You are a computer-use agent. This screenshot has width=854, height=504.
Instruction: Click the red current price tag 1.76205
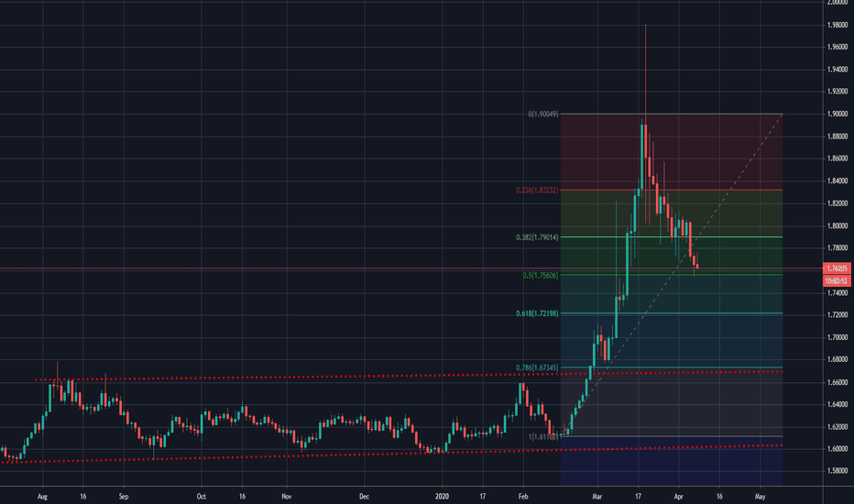tap(837, 268)
